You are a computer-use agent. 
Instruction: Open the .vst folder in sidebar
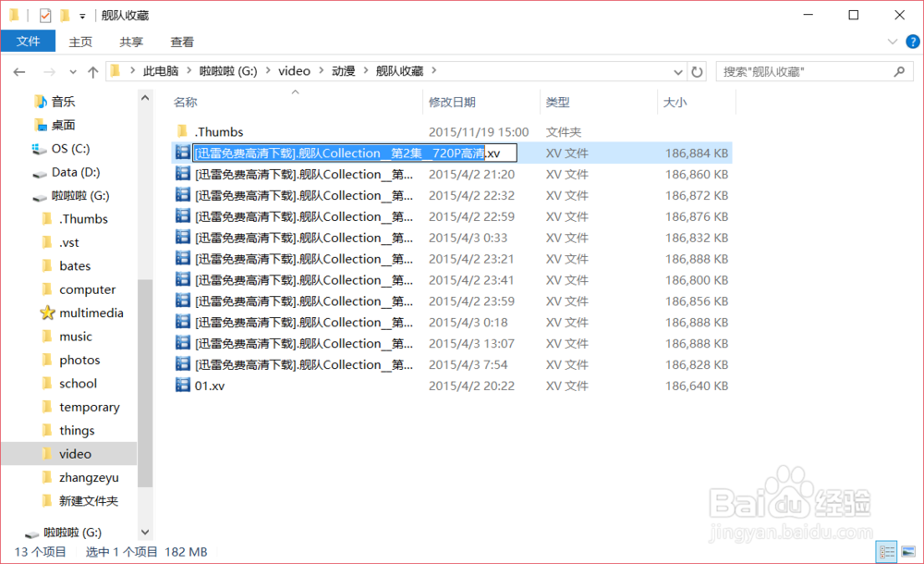pyautogui.click(x=69, y=242)
